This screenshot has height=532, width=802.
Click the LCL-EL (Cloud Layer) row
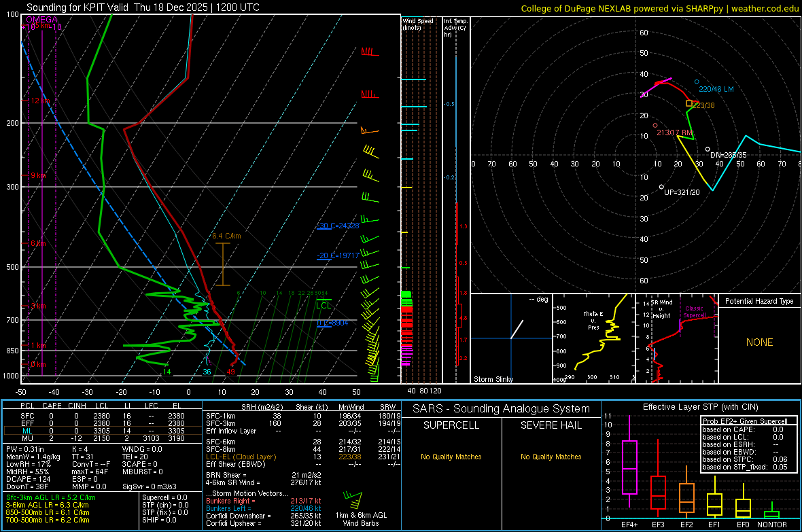303,457
